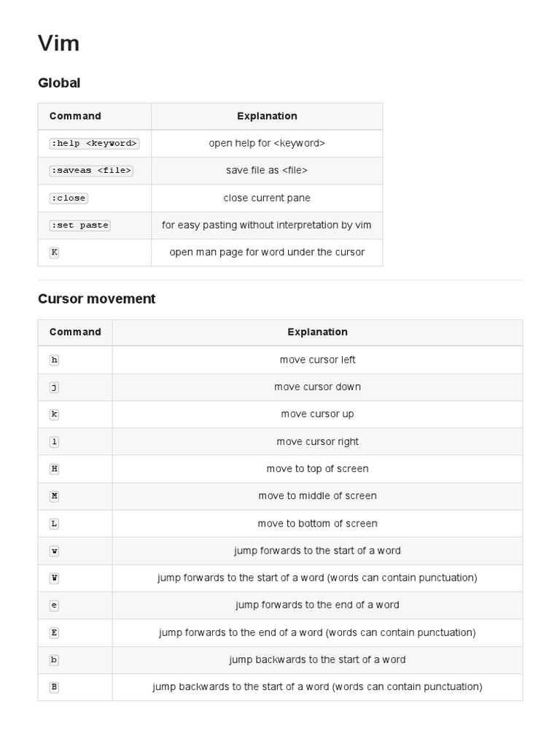Viewport: 560px width, 747px height.
Task: Click the :close command code
Action: 69,198
